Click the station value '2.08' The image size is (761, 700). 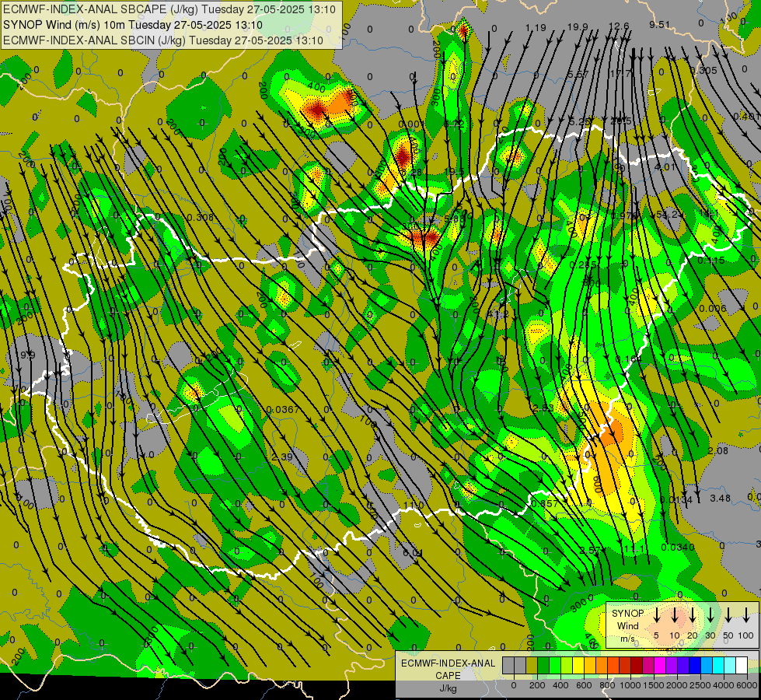pyautogui.click(x=717, y=451)
